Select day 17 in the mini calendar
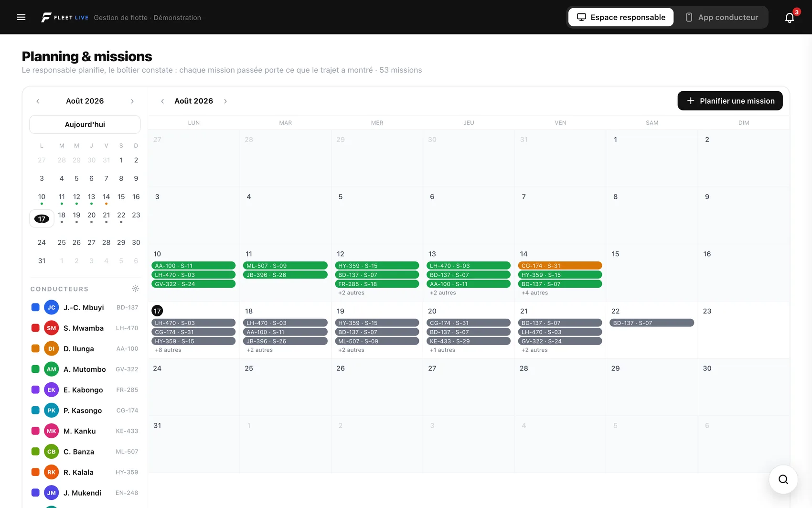 point(42,219)
